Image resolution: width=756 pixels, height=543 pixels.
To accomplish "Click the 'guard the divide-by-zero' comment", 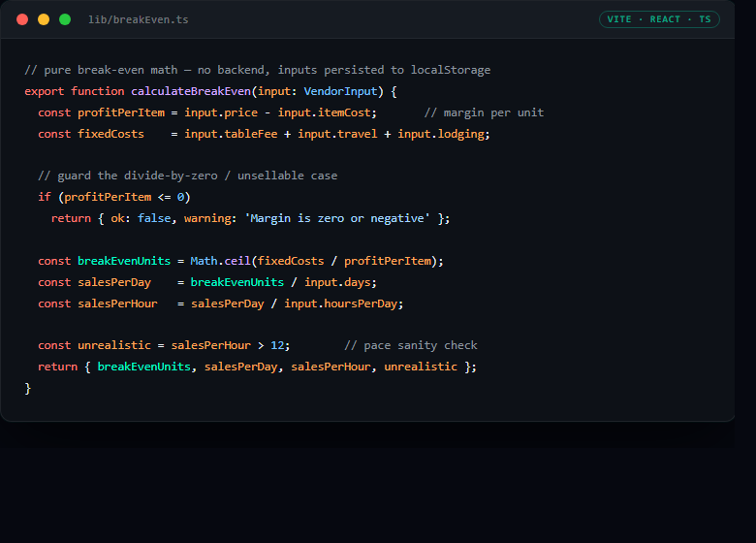I will pos(188,176).
